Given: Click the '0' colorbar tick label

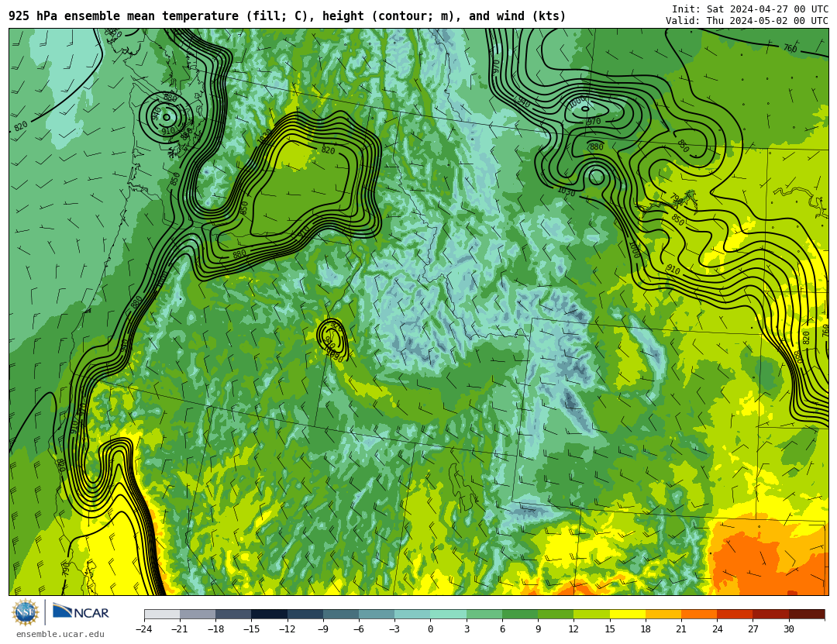Looking at the screenshot, I should [431, 629].
